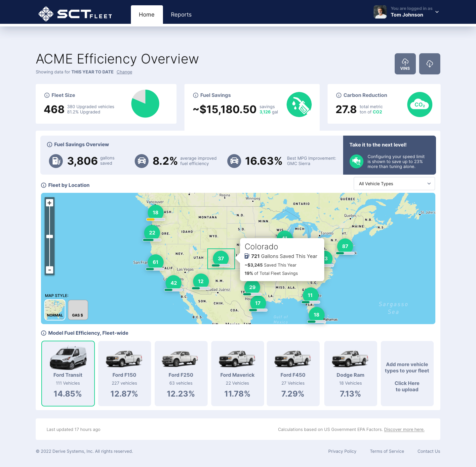Click the Fuel Savings gas pump icon
476x467 pixels.
pyautogui.click(x=299, y=104)
